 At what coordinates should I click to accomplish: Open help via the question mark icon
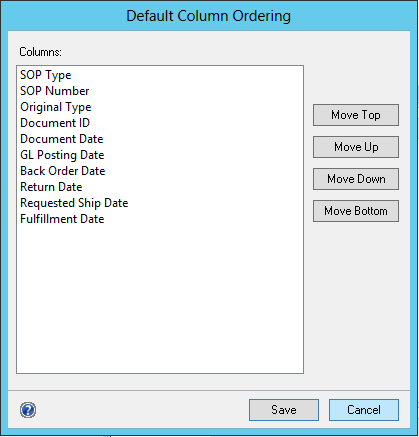pos(28,410)
